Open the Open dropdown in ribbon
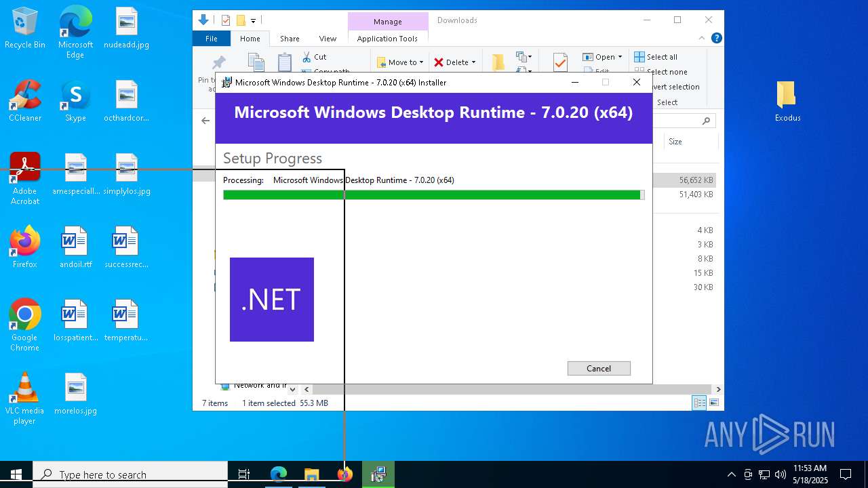 602,57
